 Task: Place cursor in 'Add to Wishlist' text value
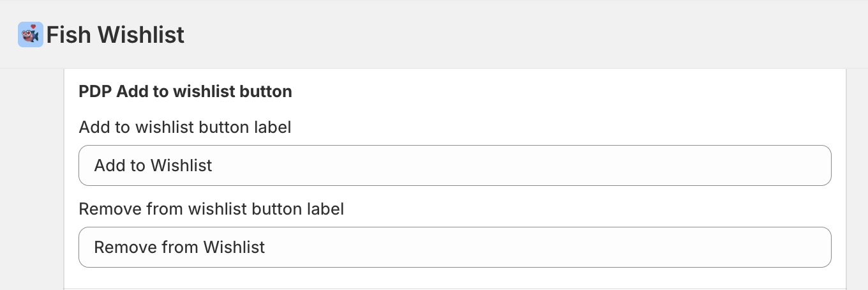(x=153, y=165)
